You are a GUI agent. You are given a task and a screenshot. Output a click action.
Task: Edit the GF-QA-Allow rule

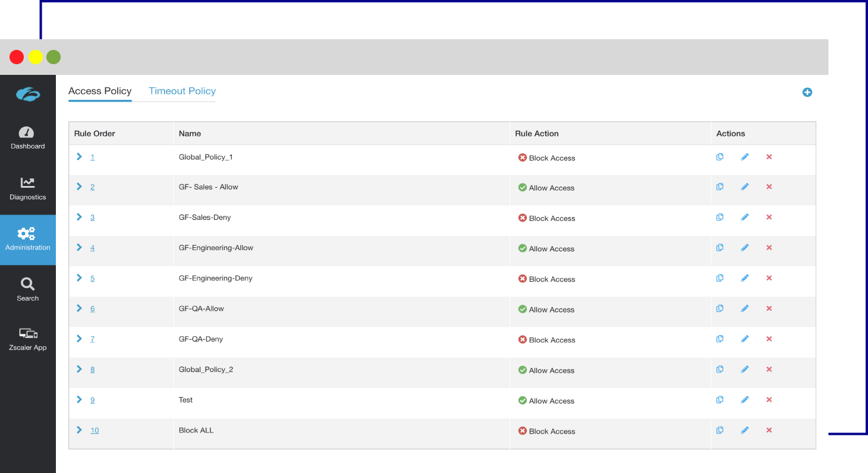point(745,308)
